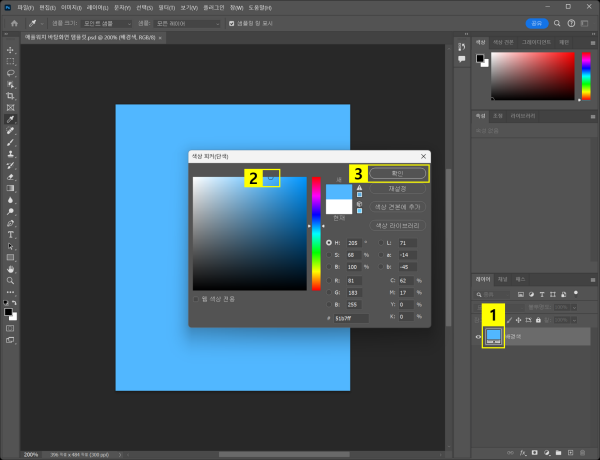Click the 색상 라이브러리 button
The height and width of the screenshot is (460, 600).
(x=399, y=226)
